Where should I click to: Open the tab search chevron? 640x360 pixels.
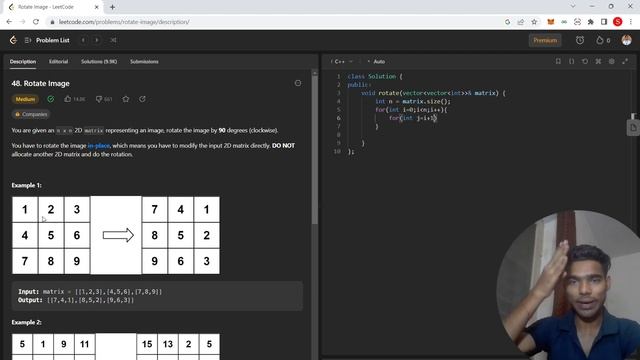(573, 6)
